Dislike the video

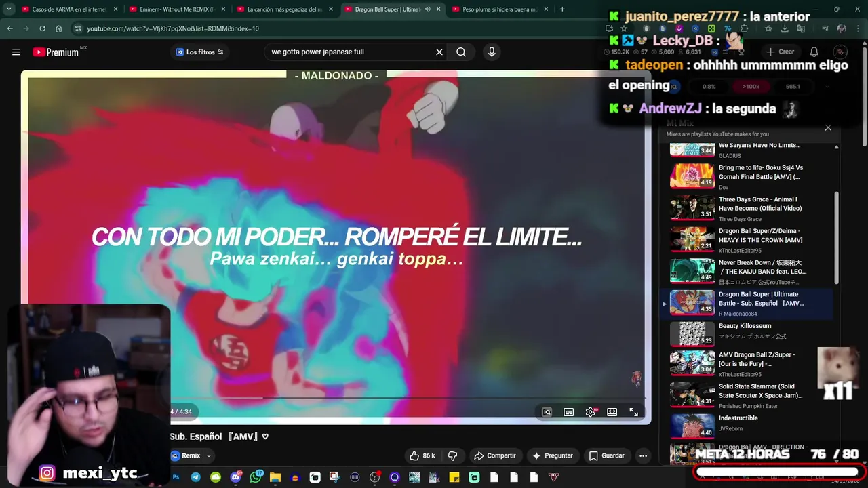tap(452, 455)
